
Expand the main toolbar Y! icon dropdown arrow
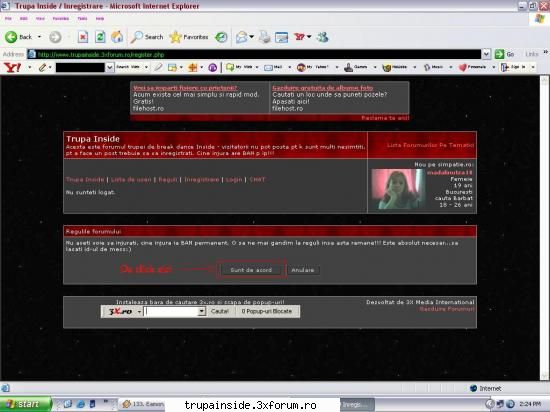(309, 36)
